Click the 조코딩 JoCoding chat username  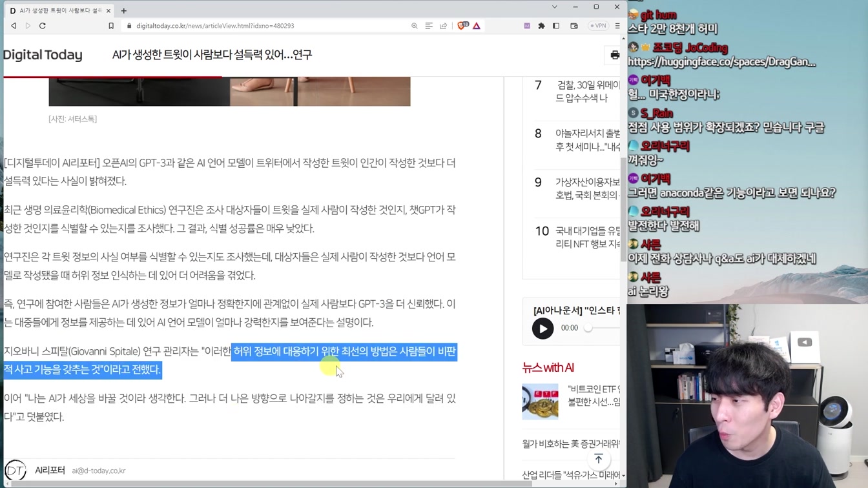click(690, 48)
